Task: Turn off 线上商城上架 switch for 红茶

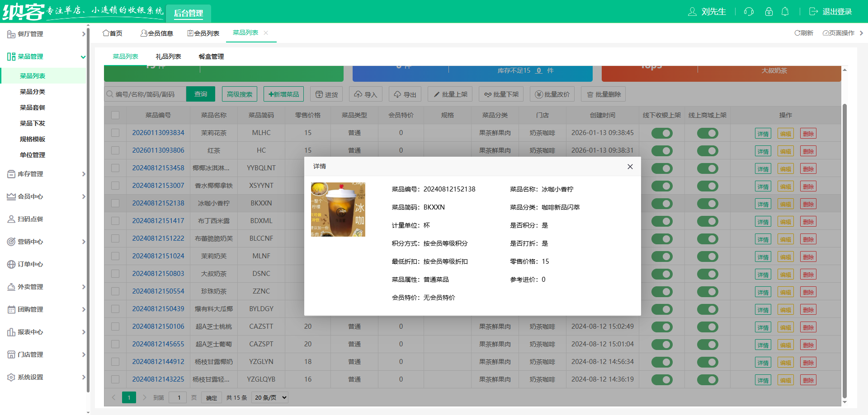Action: point(708,150)
